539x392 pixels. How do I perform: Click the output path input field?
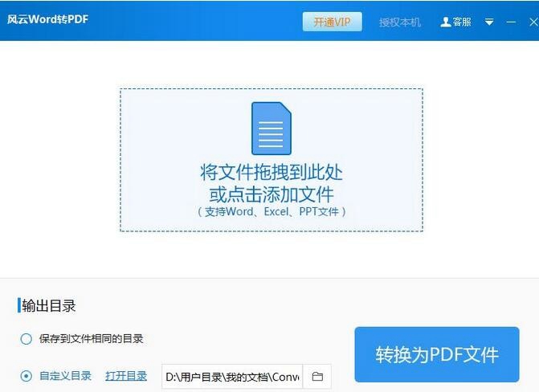click(x=232, y=377)
